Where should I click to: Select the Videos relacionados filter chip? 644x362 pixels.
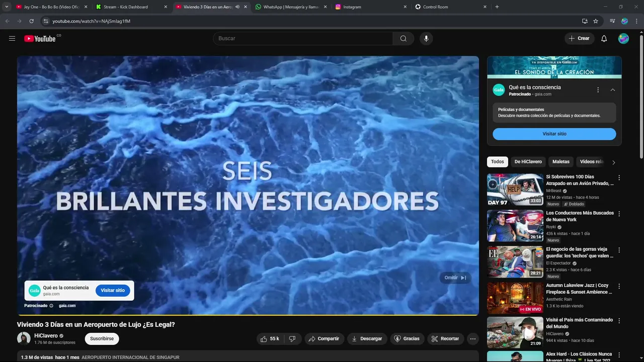pyautogui.click(x=590, y=162)
